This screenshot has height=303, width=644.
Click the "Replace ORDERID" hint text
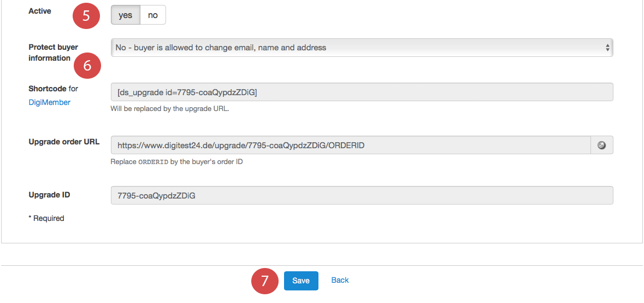click(176, 162)
